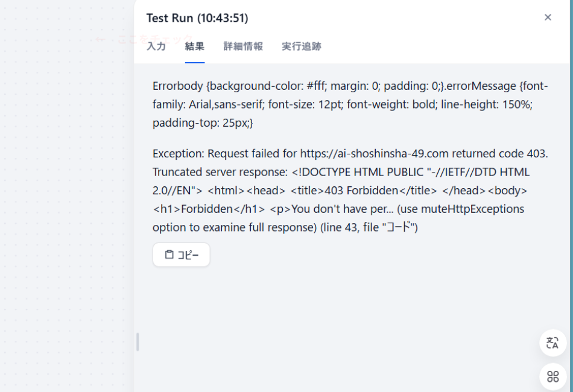
Task: Click the clipboard icon inside コピー button
Action: (170, 254)
